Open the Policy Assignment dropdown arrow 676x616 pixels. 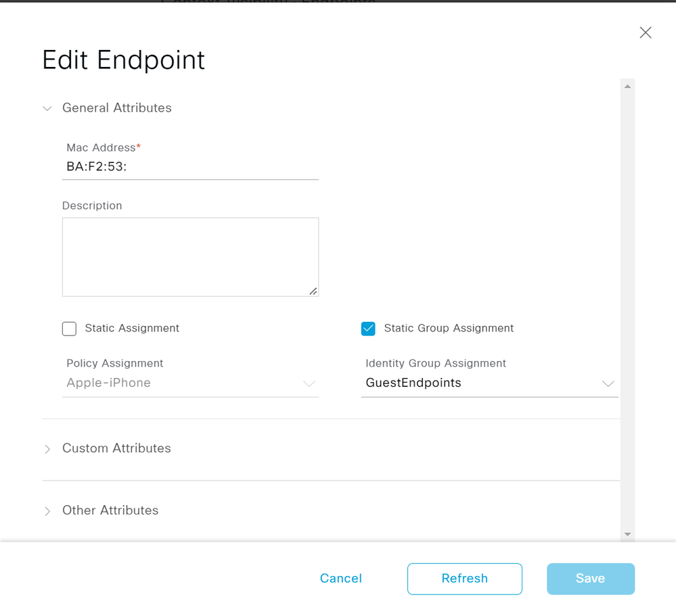click(309, 383)
